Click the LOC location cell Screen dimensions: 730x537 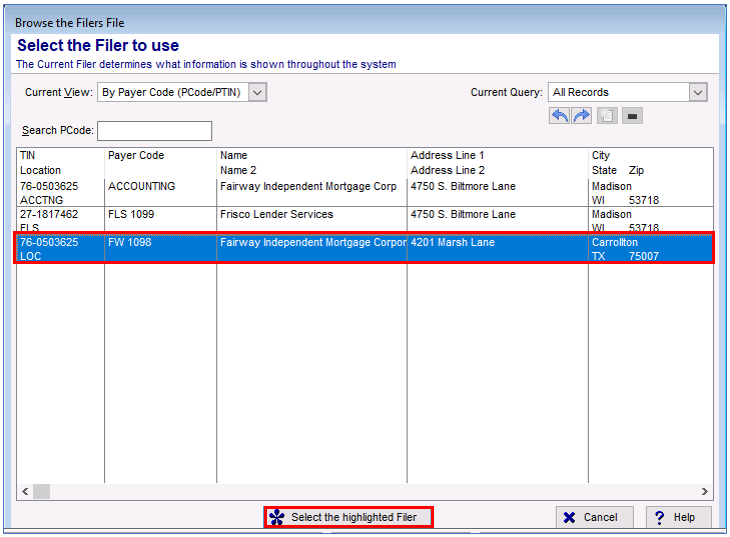[x=30, y=256]
